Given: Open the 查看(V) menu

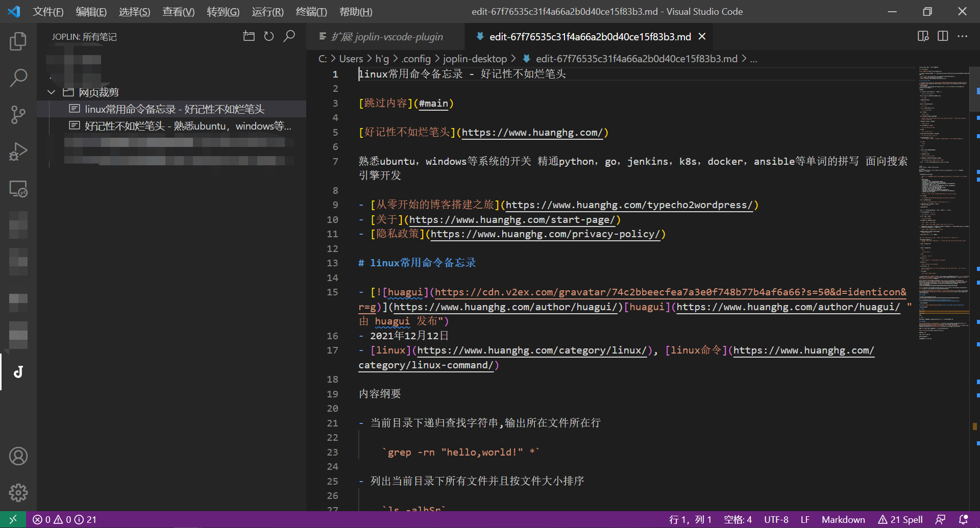Looking at the screenshot, I should coord(178,12).
